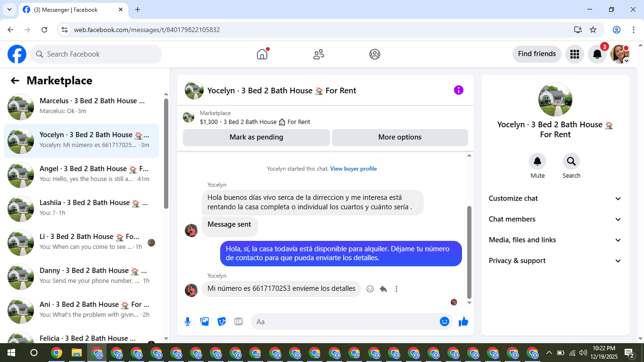This screenshot has height=362, width=644.
Task: Click More options button
Action: (400, 137)
